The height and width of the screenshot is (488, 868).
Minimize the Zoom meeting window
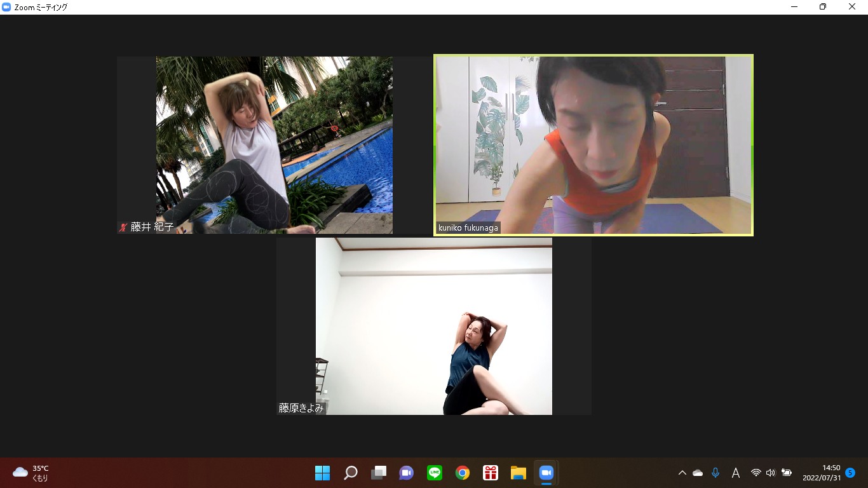point(794,7)
